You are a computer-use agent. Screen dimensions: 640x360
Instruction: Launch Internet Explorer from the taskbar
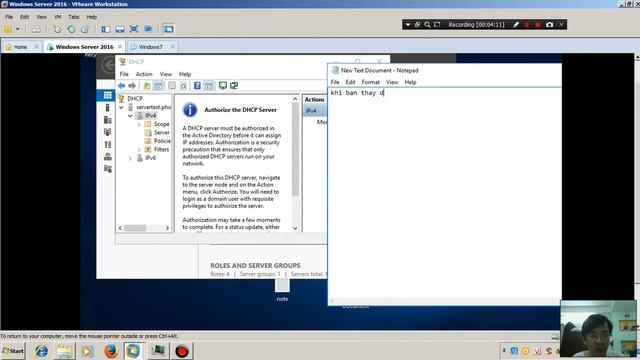coord(41,351)
